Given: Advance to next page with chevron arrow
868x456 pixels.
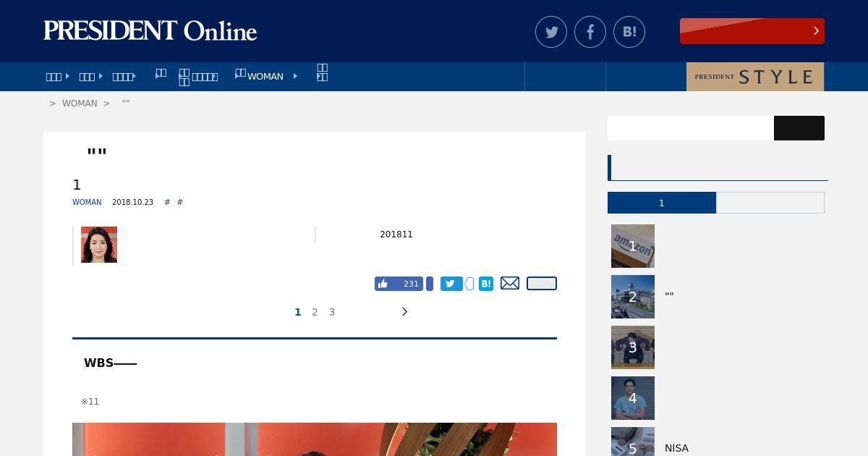Looking at the screenshot, I should (404, 311).
